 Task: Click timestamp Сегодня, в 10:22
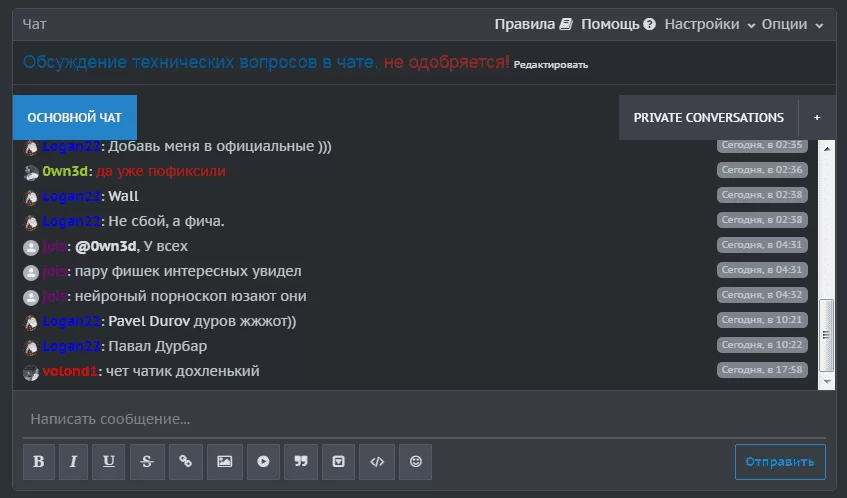762,345
